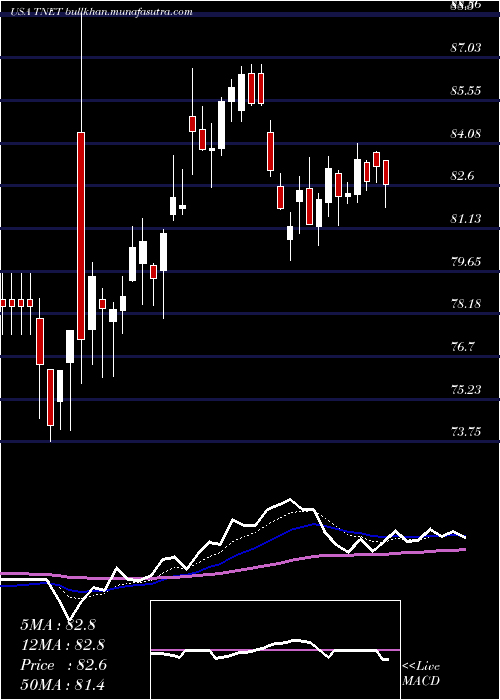Click the 78.18 price axis label
The height and width of the screenshot is (700, 500).
point(466,304)
